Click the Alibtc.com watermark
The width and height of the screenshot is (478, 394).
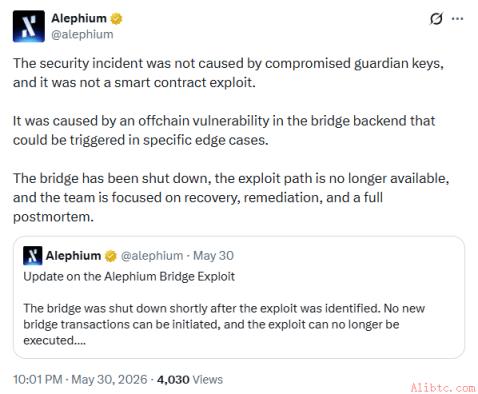click(443, 388)
